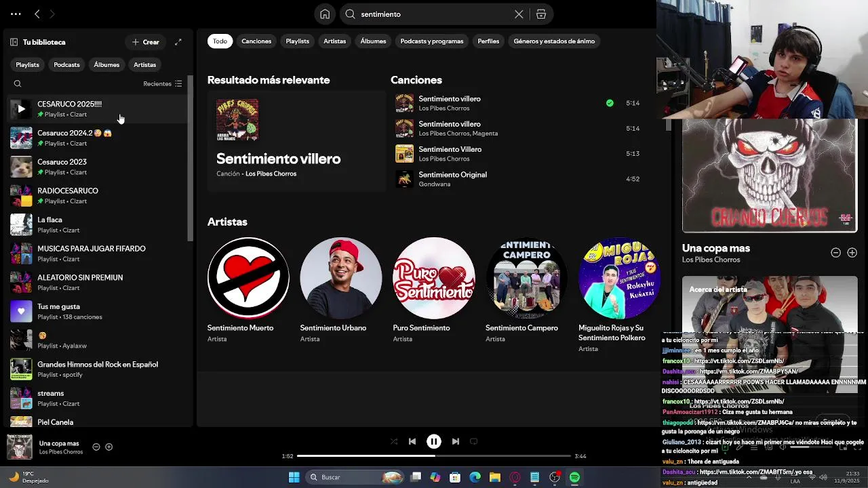Toggle green saved check on Sentimiento villero

(x=610, y=103)
